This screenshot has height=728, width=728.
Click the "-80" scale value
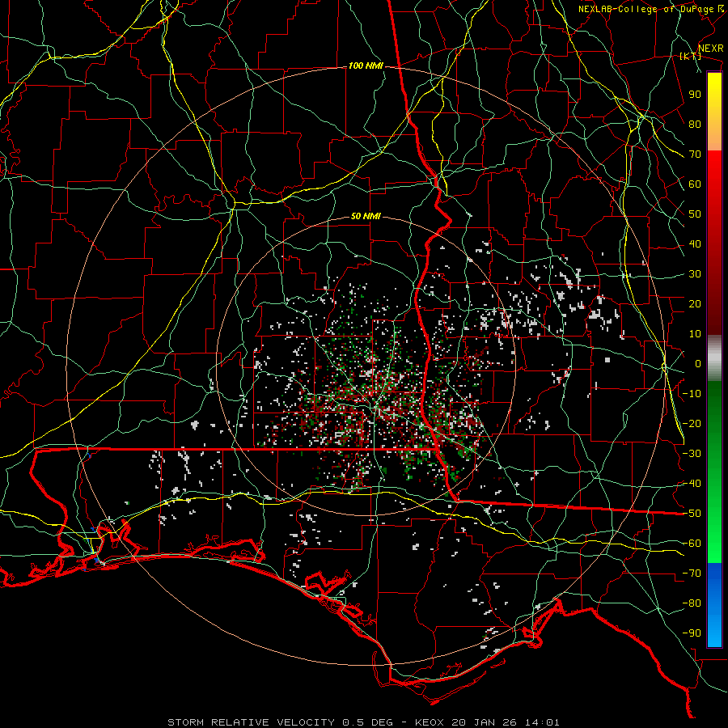pos(692,603)
